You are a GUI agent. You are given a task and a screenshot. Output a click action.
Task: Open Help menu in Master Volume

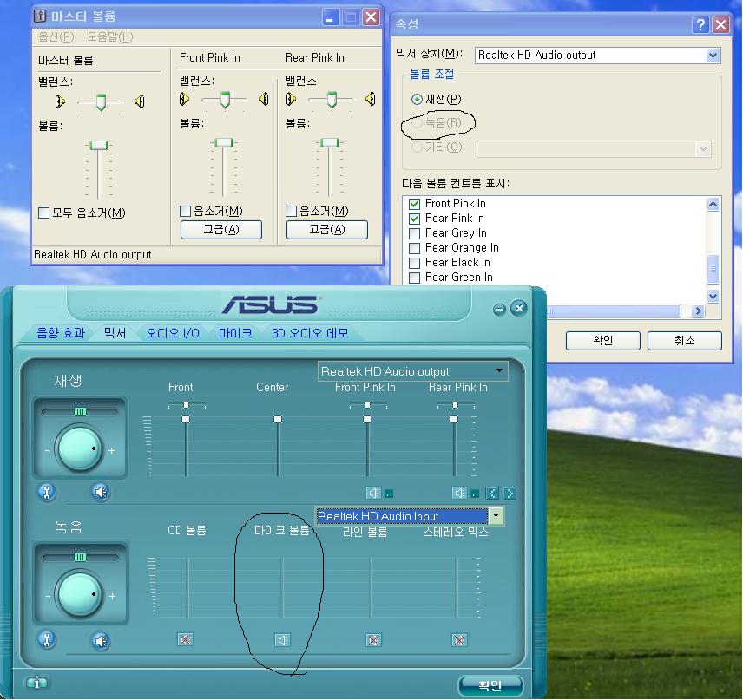(x=110, y=36)
